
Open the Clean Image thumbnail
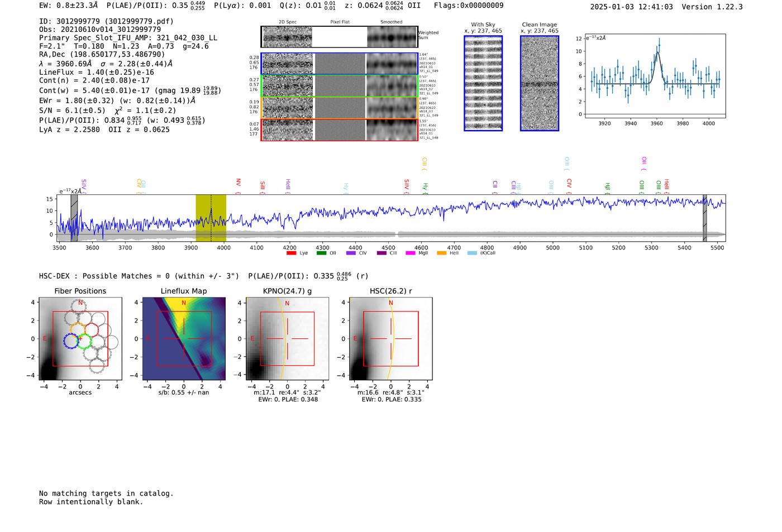pyautogui.click(x=539, y=83)
